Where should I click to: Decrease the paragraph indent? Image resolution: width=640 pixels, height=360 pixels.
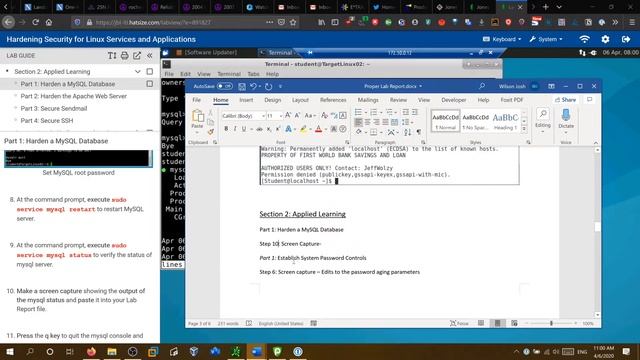pos(405,112)
